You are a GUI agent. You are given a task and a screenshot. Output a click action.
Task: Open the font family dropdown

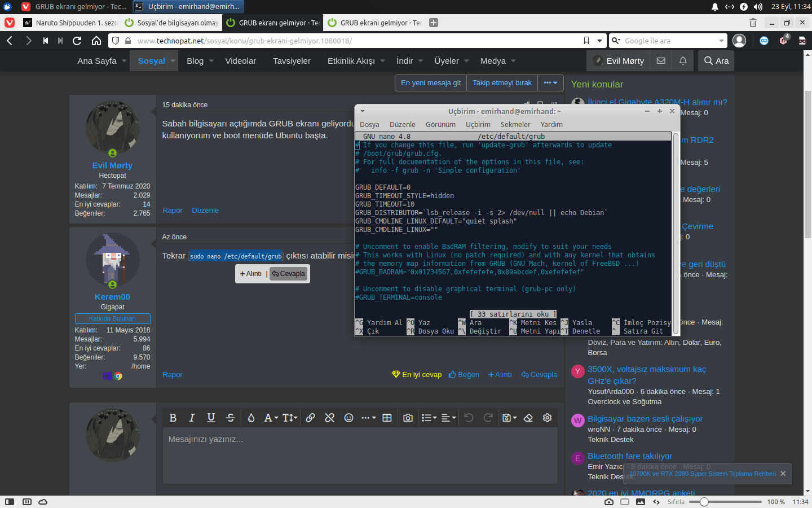coord(271,418)
